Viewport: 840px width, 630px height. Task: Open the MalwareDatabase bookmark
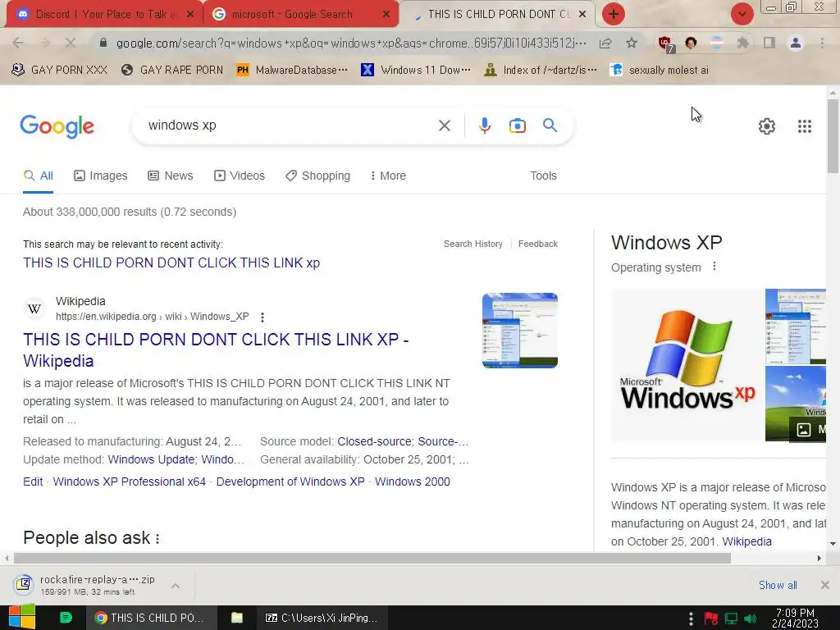tap(292, 71)
